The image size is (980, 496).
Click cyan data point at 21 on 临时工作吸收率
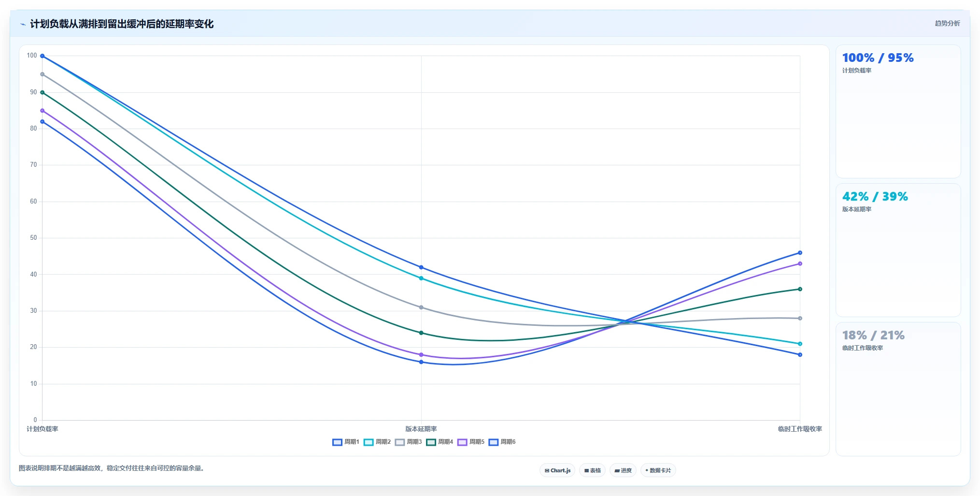pyautogui.click(x=800, y=344)
